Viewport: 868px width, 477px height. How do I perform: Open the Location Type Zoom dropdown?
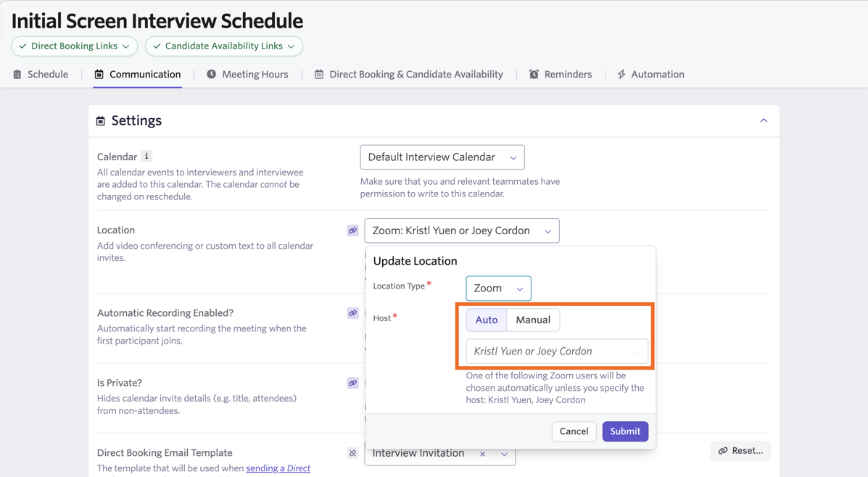[x=498, y=289]
